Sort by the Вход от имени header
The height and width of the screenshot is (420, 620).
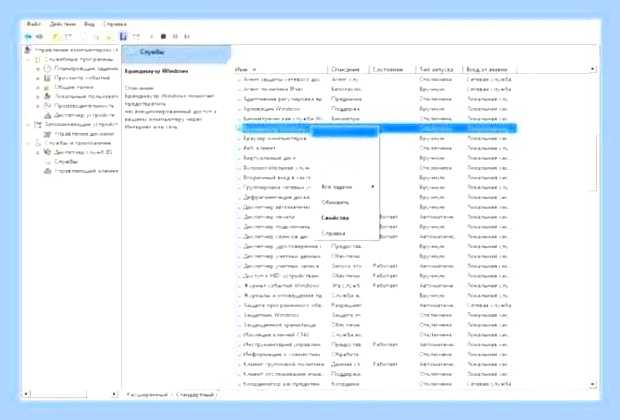click(490, 69)
